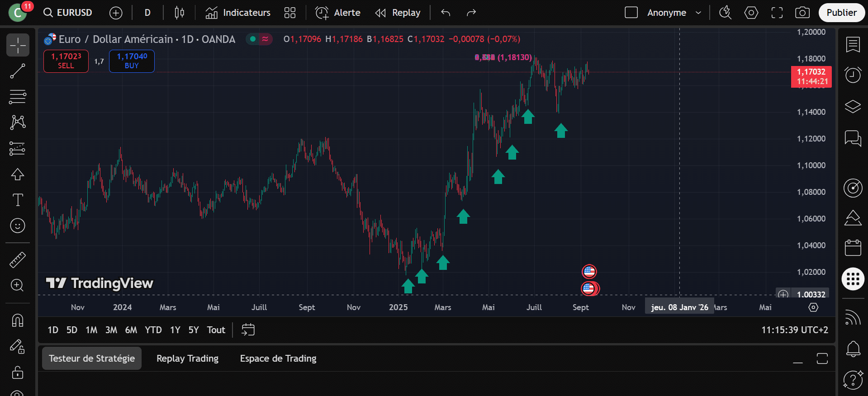
Task: Toggle lock all drawings
Action: click(x=18, y=372)
